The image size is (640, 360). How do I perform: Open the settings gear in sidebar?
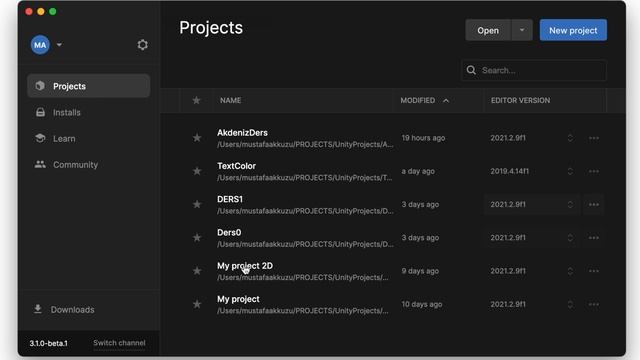coord(142,44)
